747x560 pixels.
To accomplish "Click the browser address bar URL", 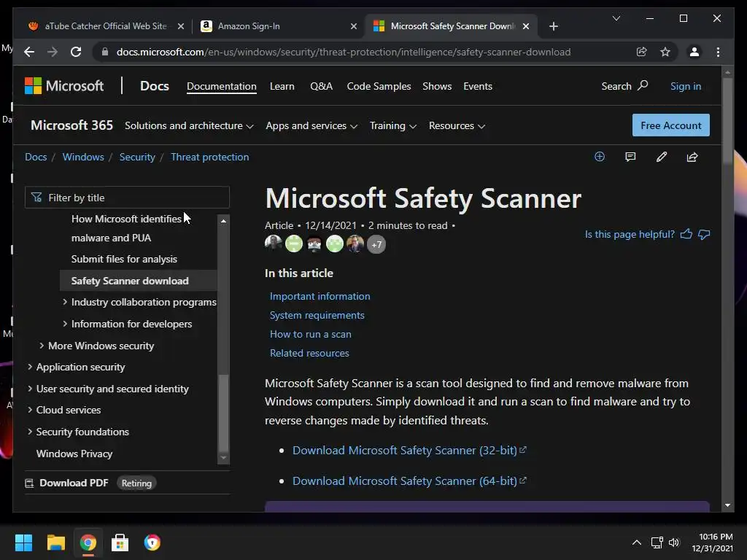I will 343,52.
